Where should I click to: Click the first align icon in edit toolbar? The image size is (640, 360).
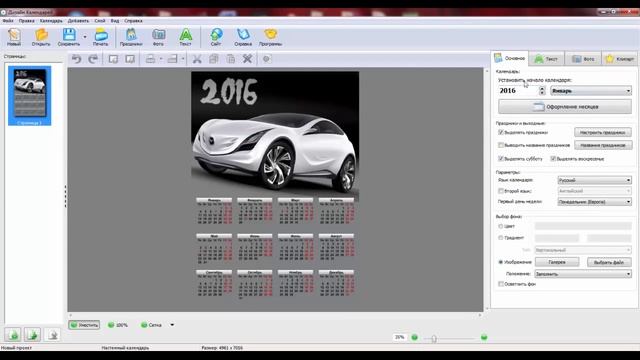(151, 59)
